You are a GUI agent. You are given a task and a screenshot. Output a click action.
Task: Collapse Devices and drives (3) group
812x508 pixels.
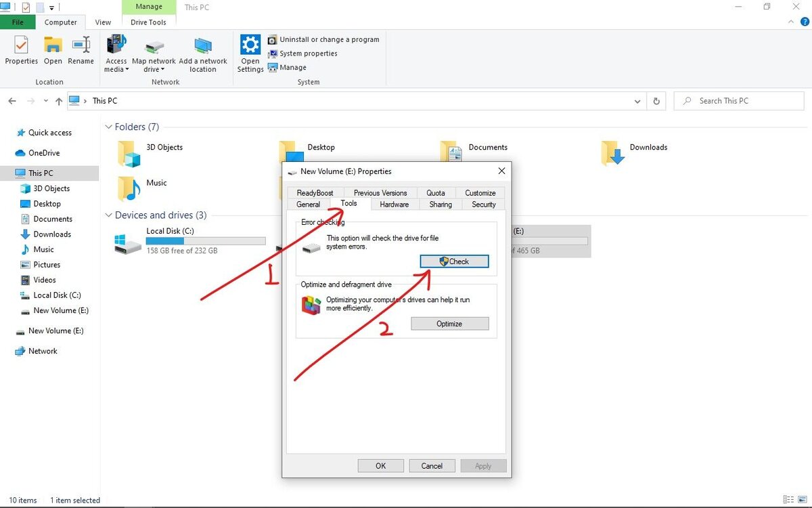[x=108, y=215]
